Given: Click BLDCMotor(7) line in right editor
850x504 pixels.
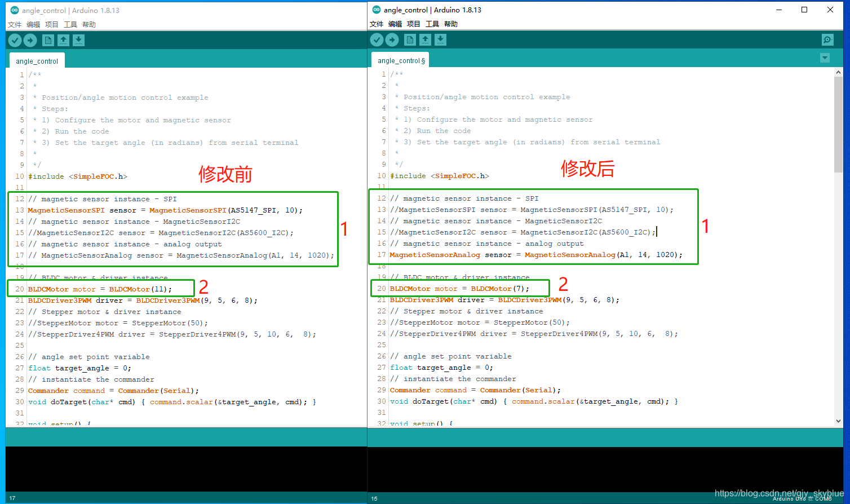Looking at the screenshot, I should click(460, 289).
